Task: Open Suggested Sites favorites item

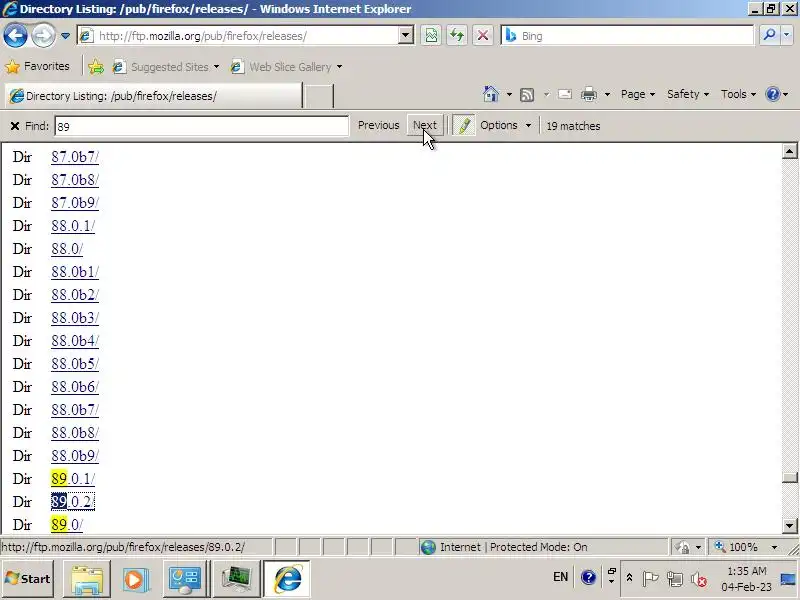Action: (166, 67)
